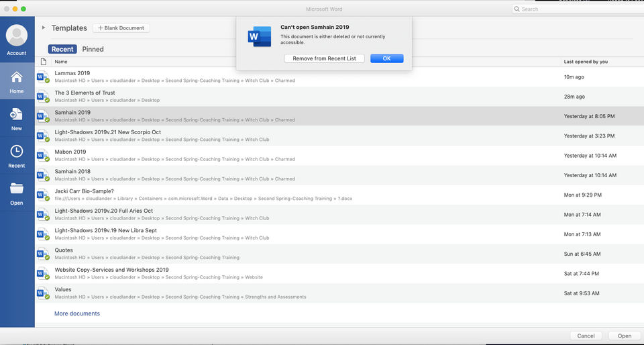Select the Samhain 2018 document

pyautogui.click(x=72, y=171)
